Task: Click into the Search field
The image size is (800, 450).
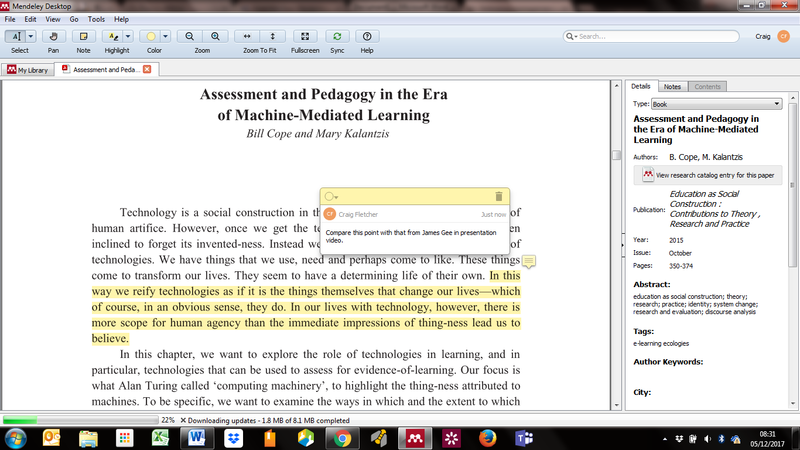Action: pos(650,36)
